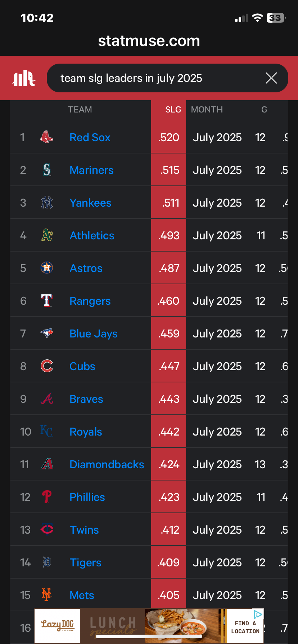Click the Athletics team logo
Image resolution: width=298 pixels, height=644 pixels.
click(x=47, y=235)
